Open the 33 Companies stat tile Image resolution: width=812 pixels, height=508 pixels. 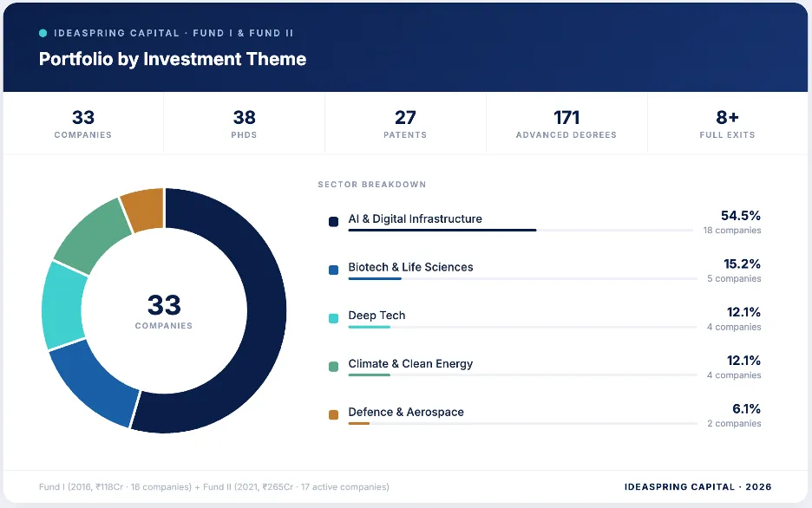pyautogui.click(x=83, y=124)
